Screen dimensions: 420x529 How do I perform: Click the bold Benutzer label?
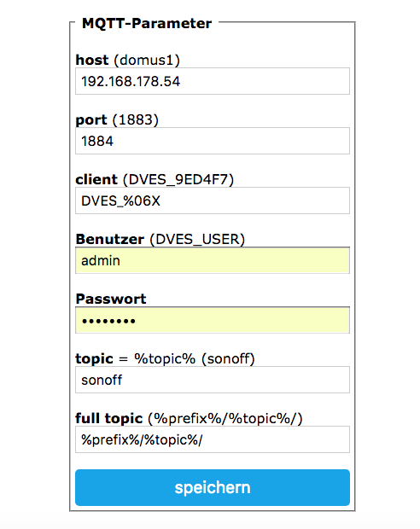click(x=110, y=239)
